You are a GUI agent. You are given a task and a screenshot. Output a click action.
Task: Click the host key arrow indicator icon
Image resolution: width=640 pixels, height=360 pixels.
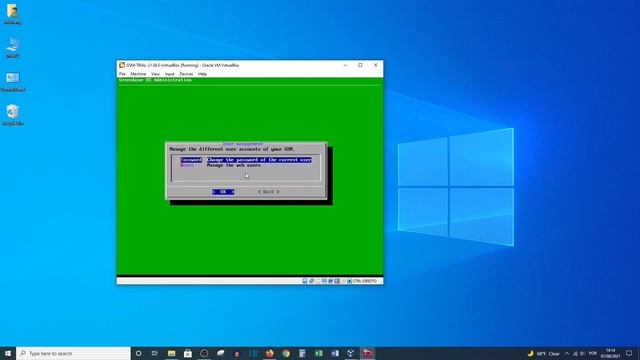click(349, 281)
